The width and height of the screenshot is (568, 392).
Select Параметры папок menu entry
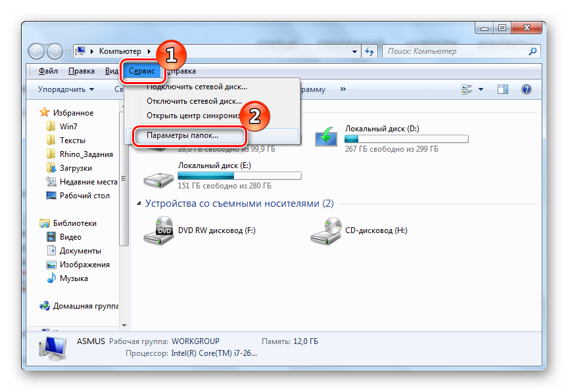click(183, 135)
